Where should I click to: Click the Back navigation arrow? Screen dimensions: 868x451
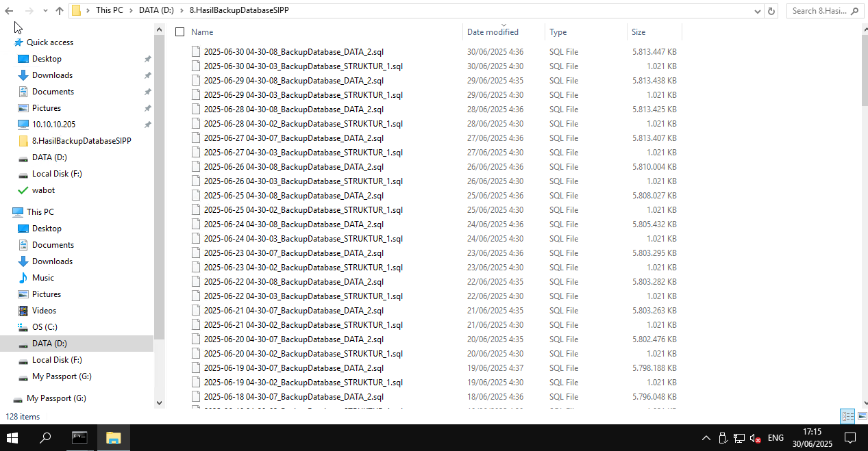click(9, 11)
